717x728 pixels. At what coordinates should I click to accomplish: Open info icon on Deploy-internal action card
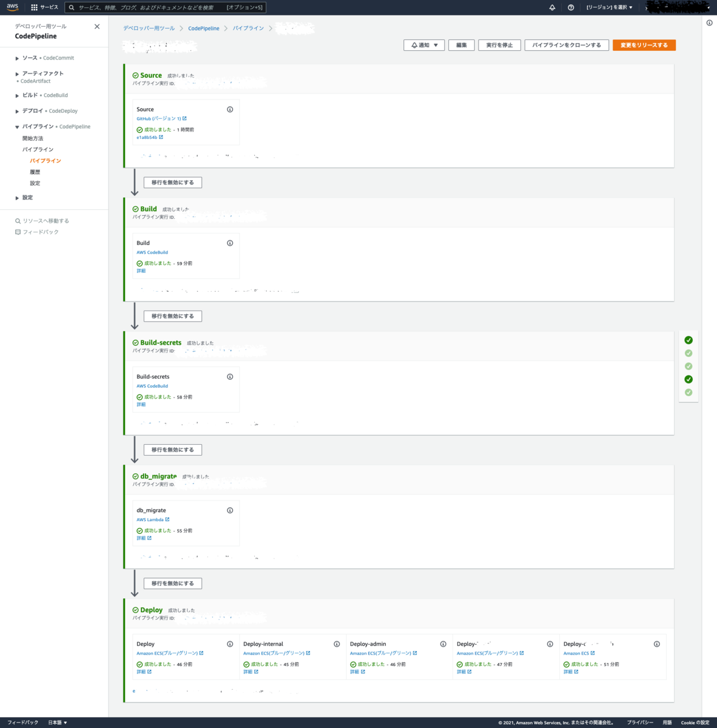pyautogui.click(x=337, y=644)
